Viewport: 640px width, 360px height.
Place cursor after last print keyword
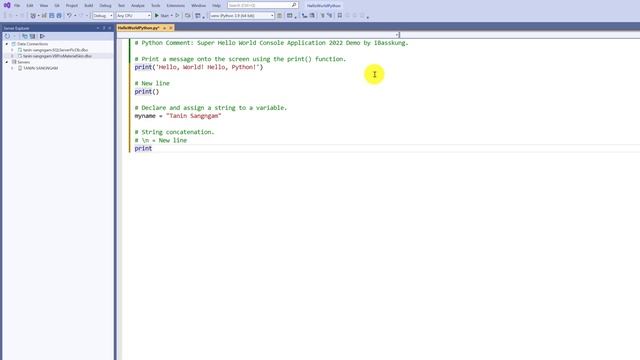(x=152, y=149)
